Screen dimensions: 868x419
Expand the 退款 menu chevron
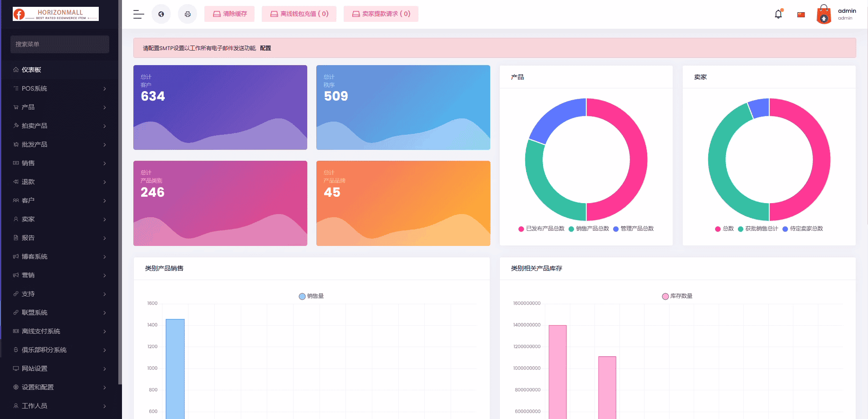coord(105,182)
